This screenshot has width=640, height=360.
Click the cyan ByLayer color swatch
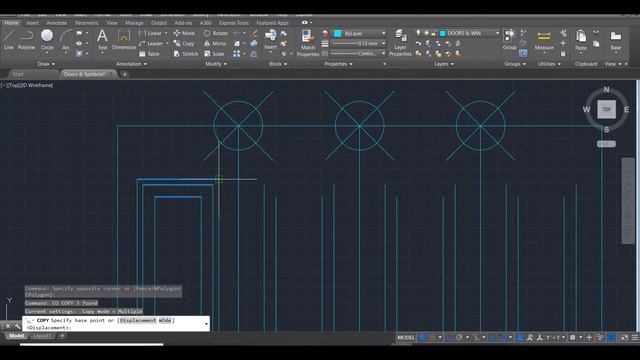[x=338, y=33]
